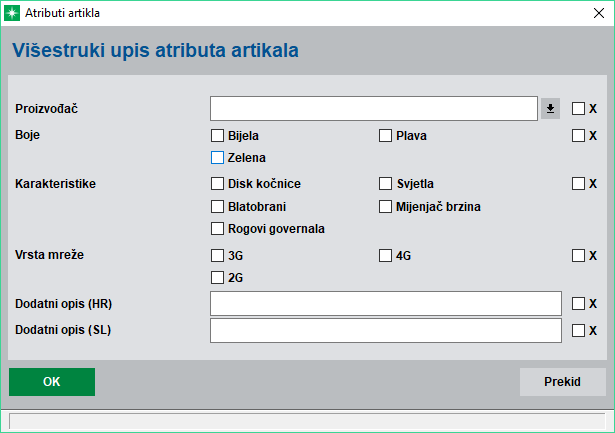Tick the Zelena checkbox

pos(217,157)
